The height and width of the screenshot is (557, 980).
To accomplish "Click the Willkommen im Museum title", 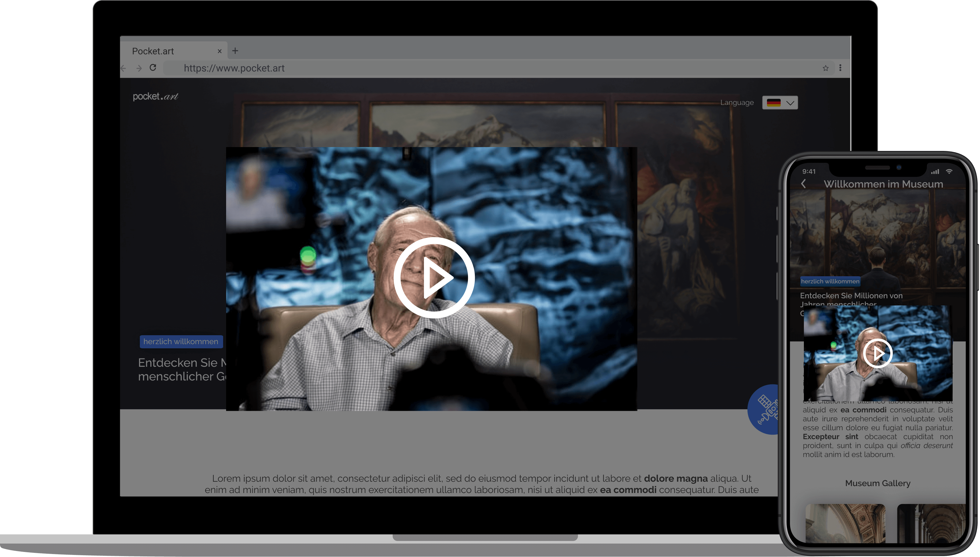I will (883, 184).
